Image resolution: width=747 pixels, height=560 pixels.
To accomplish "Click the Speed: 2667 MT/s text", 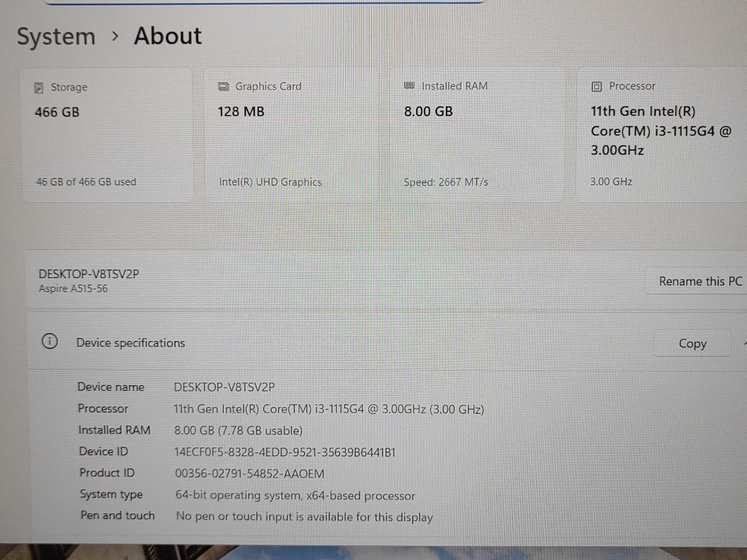I will [x=446, y=182].
